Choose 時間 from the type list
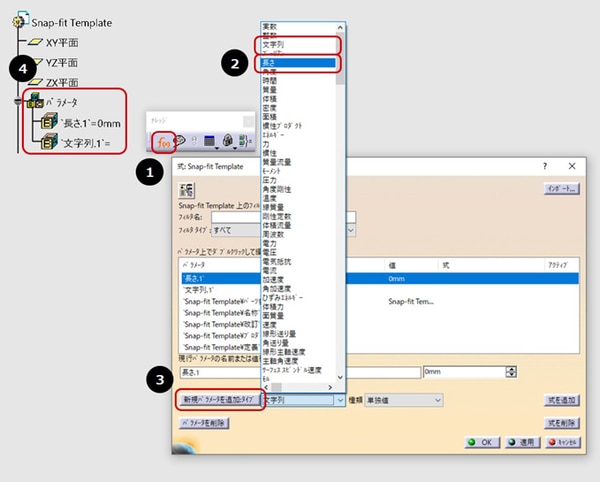 point(269,81)
